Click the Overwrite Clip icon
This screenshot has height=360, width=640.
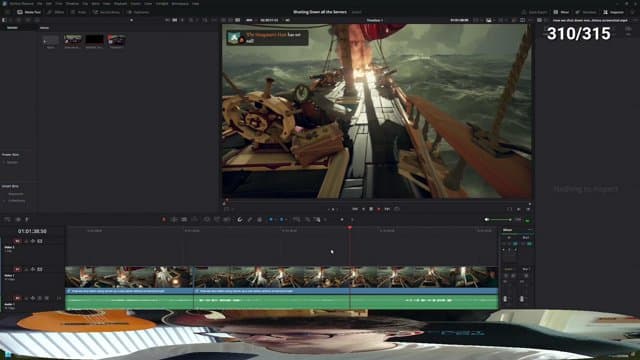point(217,220)
